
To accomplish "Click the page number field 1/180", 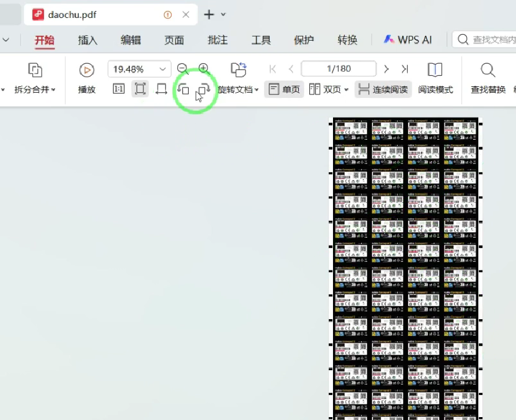I will coord(339,69).
